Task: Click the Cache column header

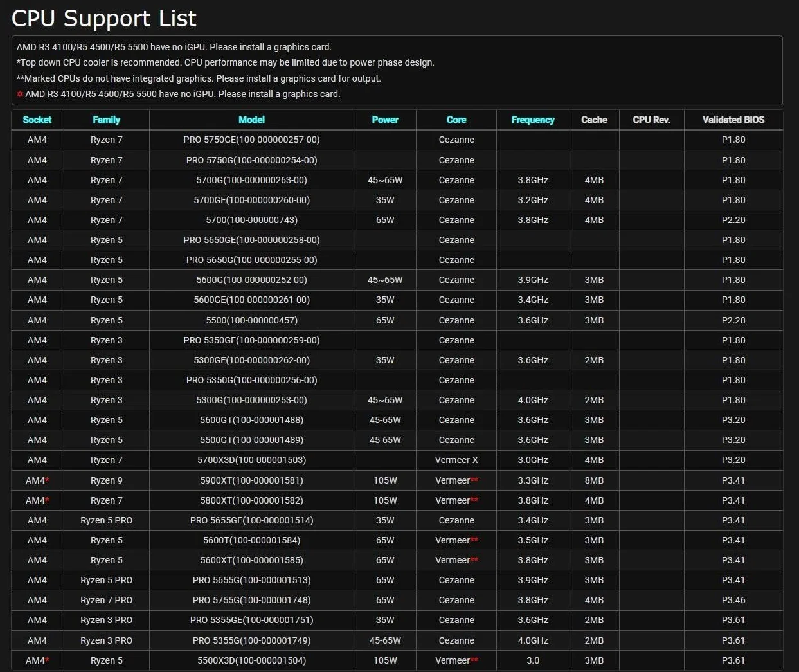Action: click(594, 120)
